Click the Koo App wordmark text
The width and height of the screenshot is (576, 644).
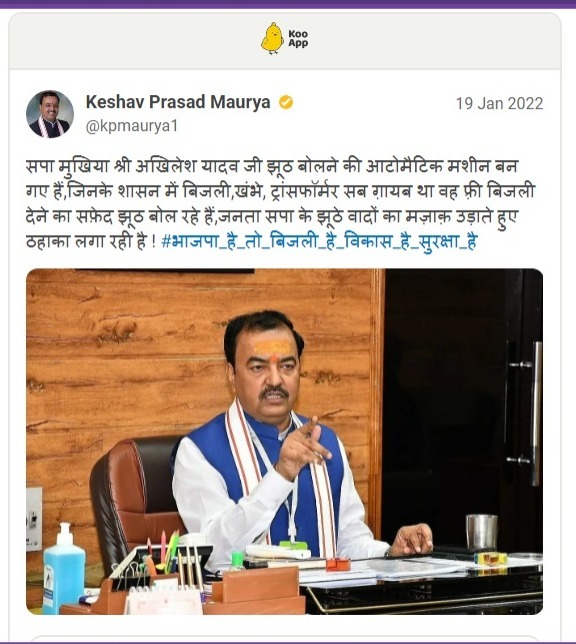coord(298,39)
